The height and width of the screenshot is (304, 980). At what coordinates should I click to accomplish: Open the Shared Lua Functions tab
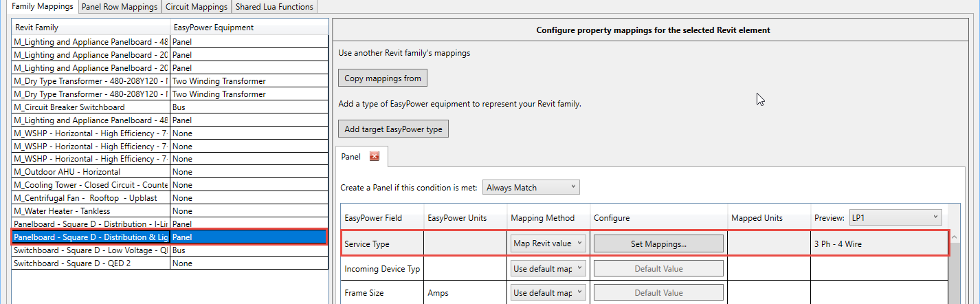[x=274, y=7]
